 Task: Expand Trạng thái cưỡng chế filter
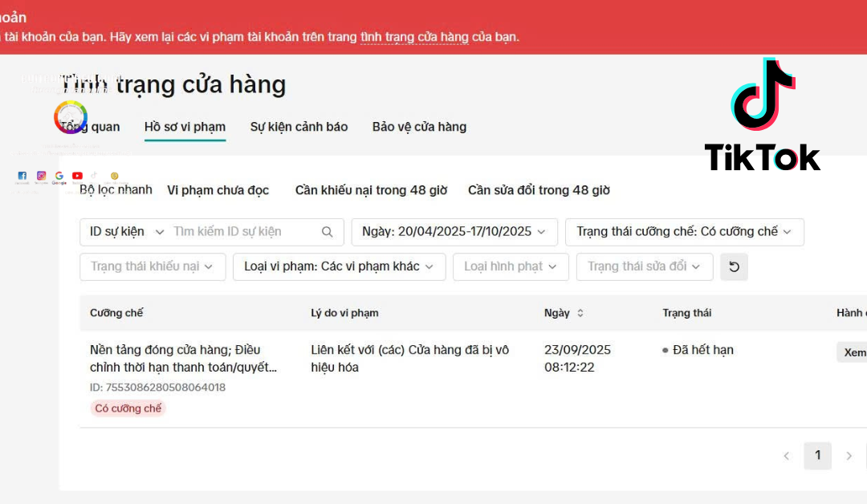coord(685,232)
